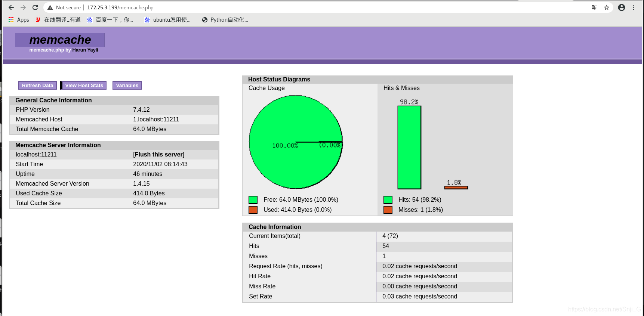
Task: Click the Memcache Server Information heading
Action: [x=58, y=145]
